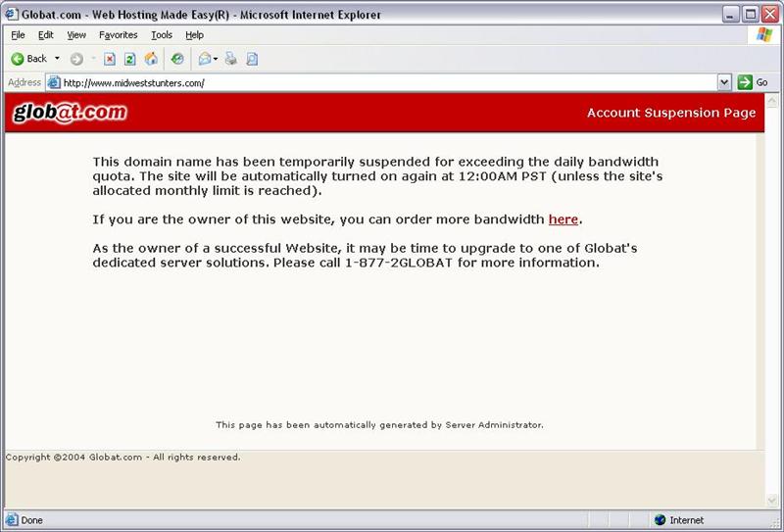784x532 pixels.
Task: Click the globat.com logo
Action: tap(70, 113)
